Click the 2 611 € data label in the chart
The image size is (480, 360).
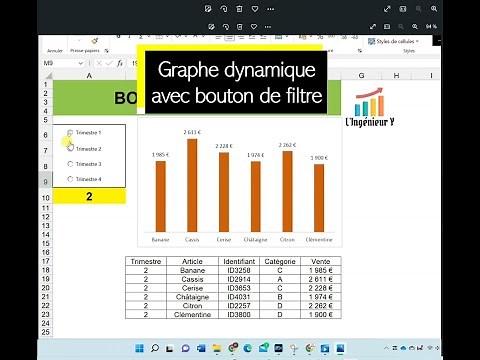[192, 132]
